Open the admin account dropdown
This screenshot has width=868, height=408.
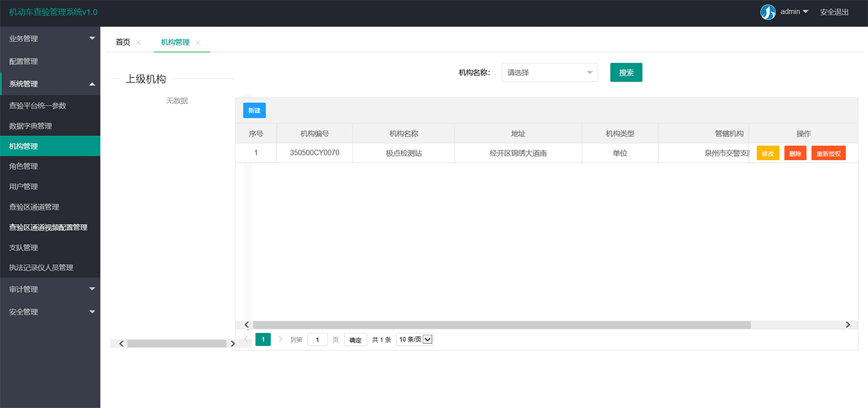tap(794, 12)
